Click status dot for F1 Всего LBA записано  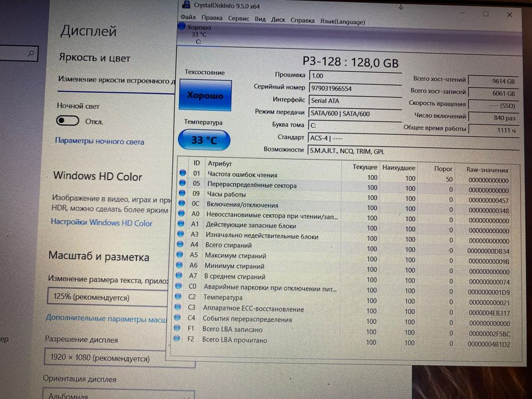(x=177, y=328)
